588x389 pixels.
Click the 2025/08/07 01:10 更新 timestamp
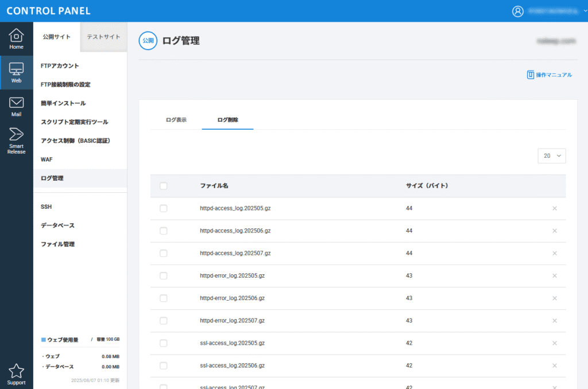[95, 380]
